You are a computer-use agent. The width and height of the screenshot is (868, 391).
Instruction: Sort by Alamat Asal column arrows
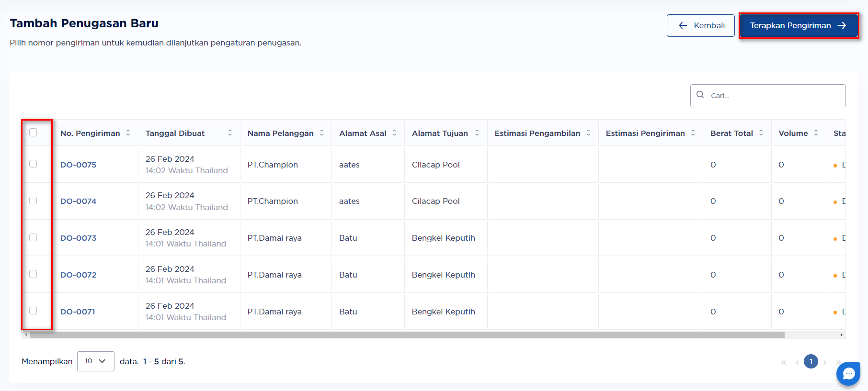(x=395, y=133)
